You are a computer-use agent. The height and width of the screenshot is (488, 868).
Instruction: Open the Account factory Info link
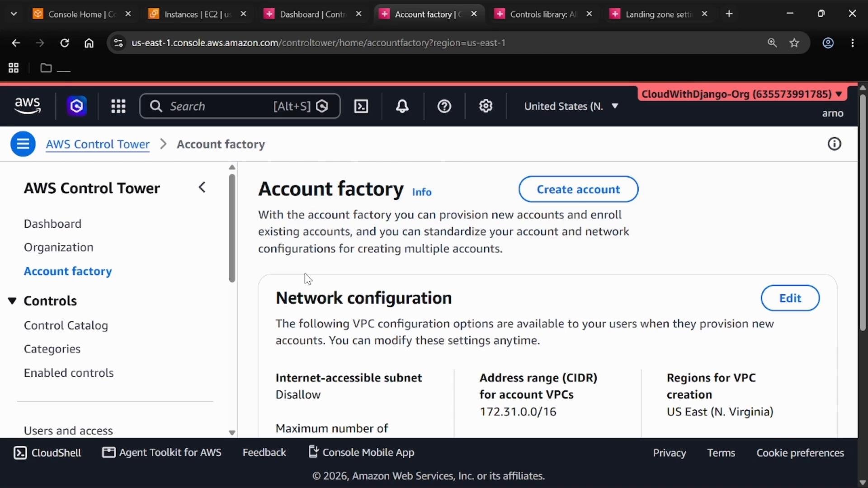[422, 192]
